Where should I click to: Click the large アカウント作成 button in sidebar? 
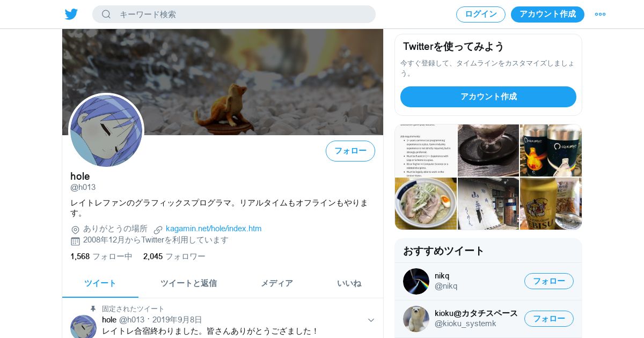coord(488,97)
